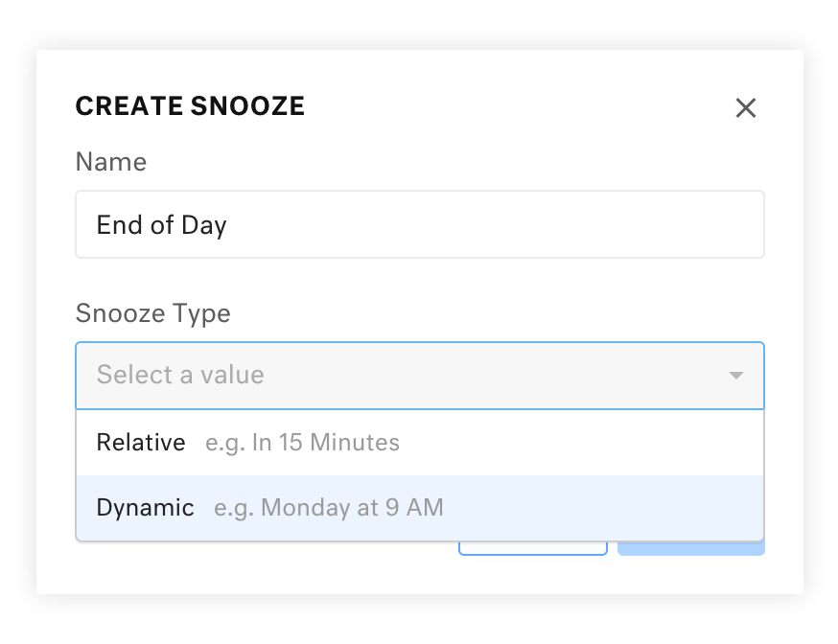
Task: Click the Name field label
Action: [111, 162]
